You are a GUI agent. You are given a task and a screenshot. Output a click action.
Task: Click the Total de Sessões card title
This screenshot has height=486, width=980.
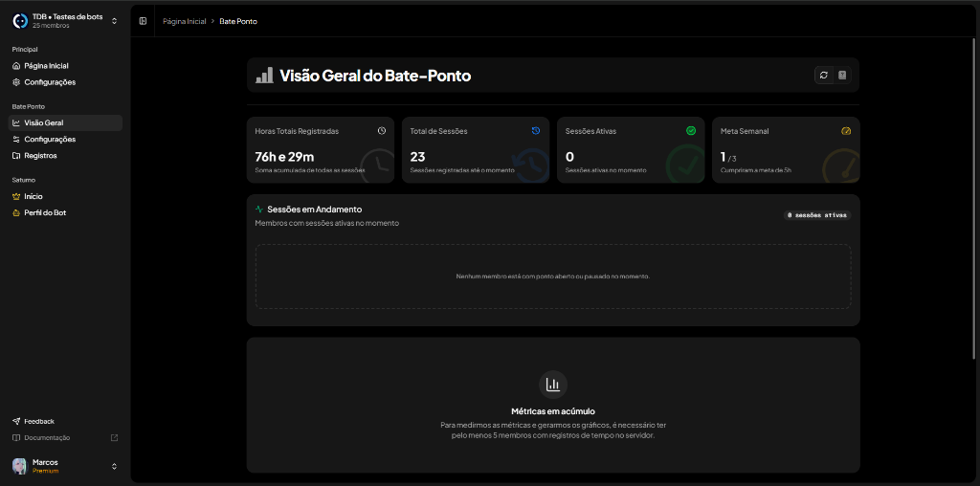438,131
